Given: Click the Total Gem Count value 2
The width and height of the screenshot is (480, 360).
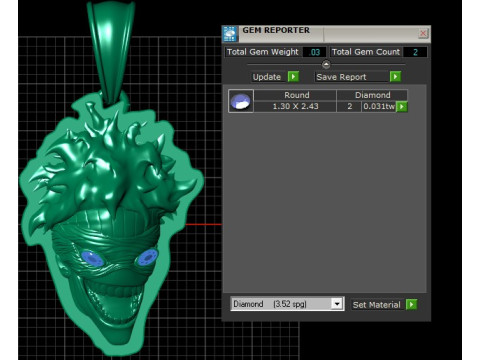Looking at the screenshot, I should [415, 52].
